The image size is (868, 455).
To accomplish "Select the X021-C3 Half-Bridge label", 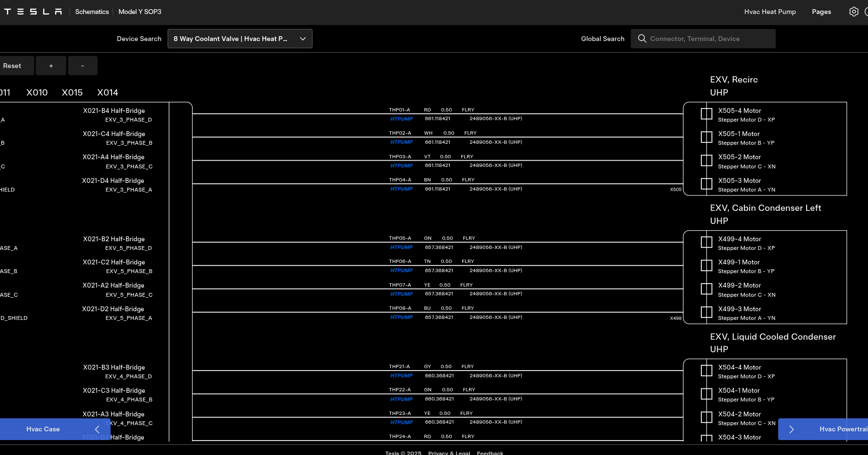I will coord(114,390).
